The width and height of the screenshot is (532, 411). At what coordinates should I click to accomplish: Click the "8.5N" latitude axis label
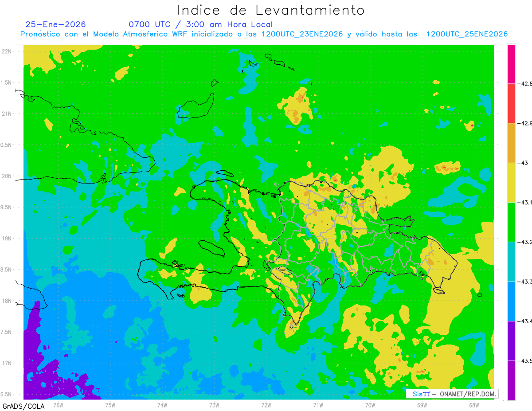point(7,270)
